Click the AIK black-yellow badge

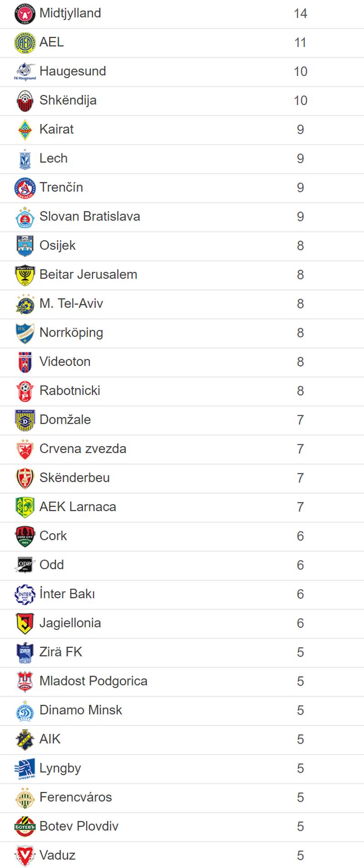[x=25, y=740]
